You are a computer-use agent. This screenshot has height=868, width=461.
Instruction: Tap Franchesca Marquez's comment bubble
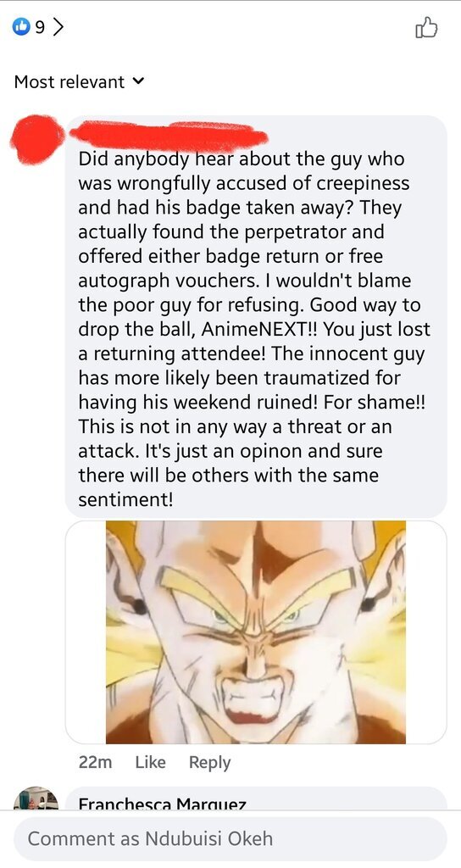(256, 798)
